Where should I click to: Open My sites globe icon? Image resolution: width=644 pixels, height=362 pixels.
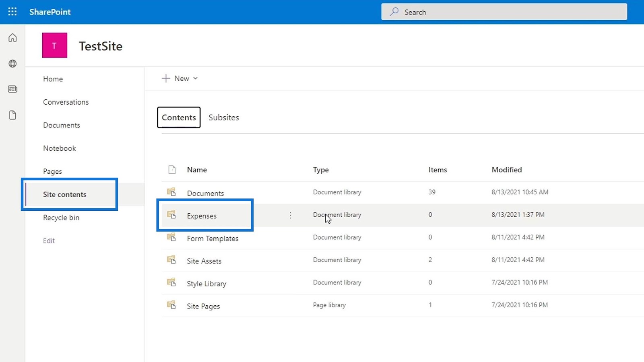click(12, 64)
